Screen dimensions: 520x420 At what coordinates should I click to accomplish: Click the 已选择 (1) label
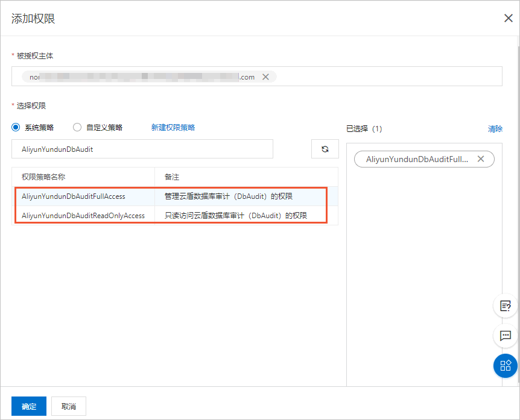click(x=364, y=128)
